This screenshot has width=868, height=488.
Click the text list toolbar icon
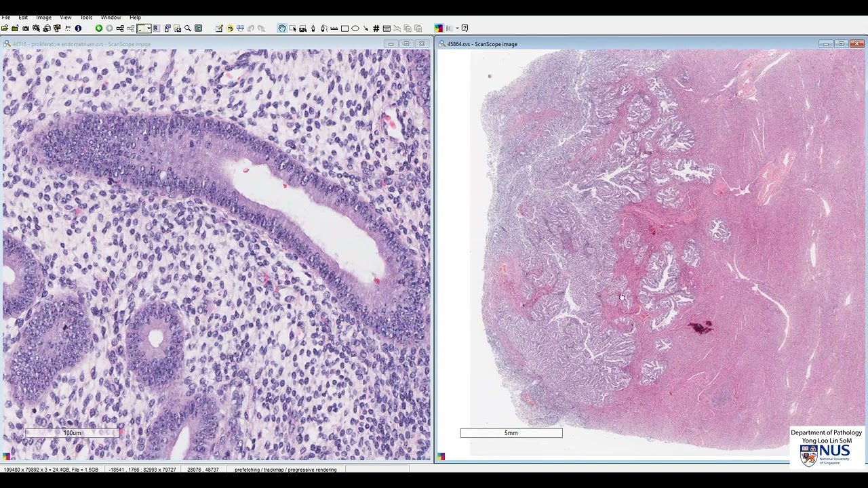[386, 28]
